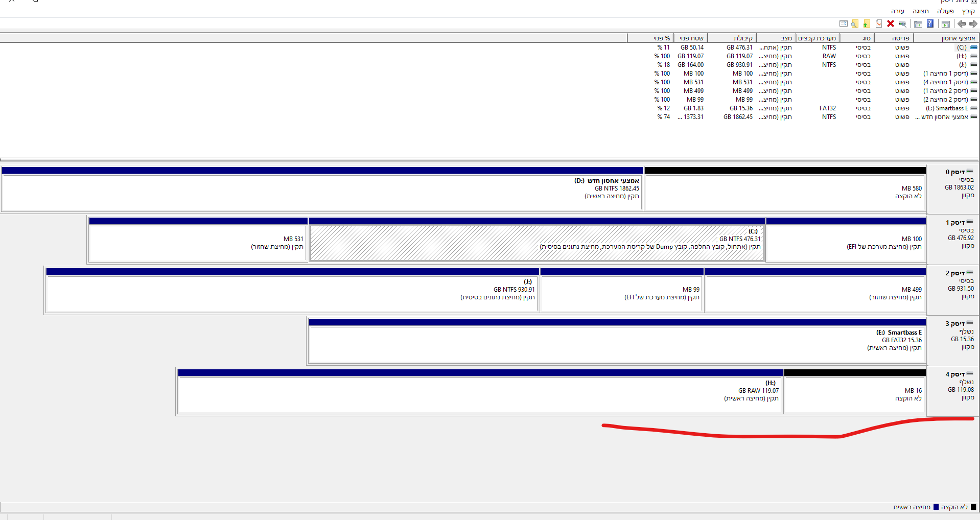This screenshot has width=980, height=520.
Task: Select the (C:) volume icon in list
Action: click(x=974, y=48)
